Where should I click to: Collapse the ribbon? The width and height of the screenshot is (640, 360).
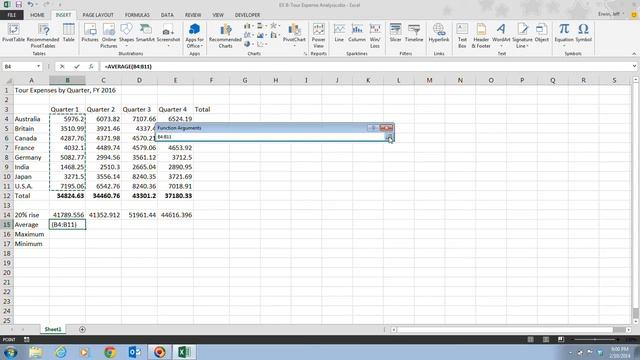click(634, 53)
